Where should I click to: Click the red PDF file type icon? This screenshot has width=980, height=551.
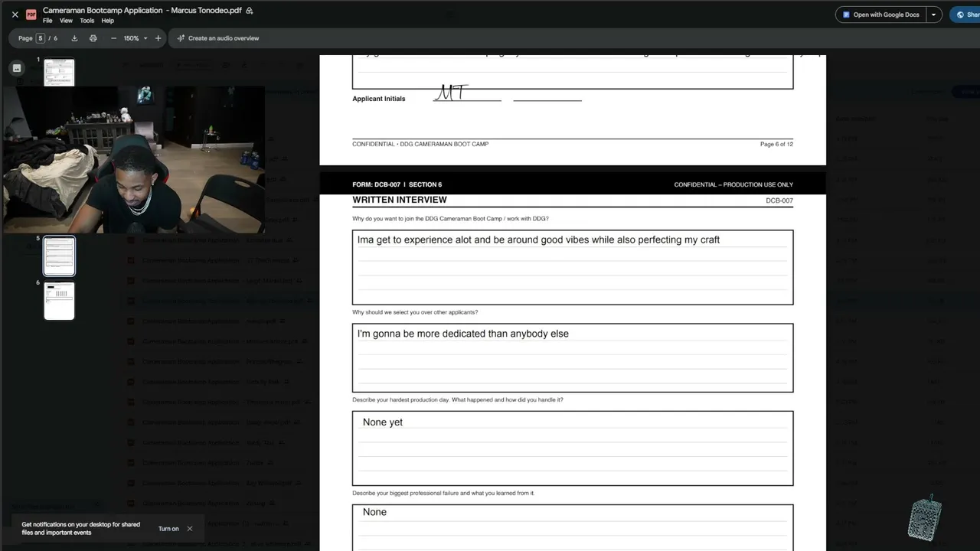click(x=31, y=15)
